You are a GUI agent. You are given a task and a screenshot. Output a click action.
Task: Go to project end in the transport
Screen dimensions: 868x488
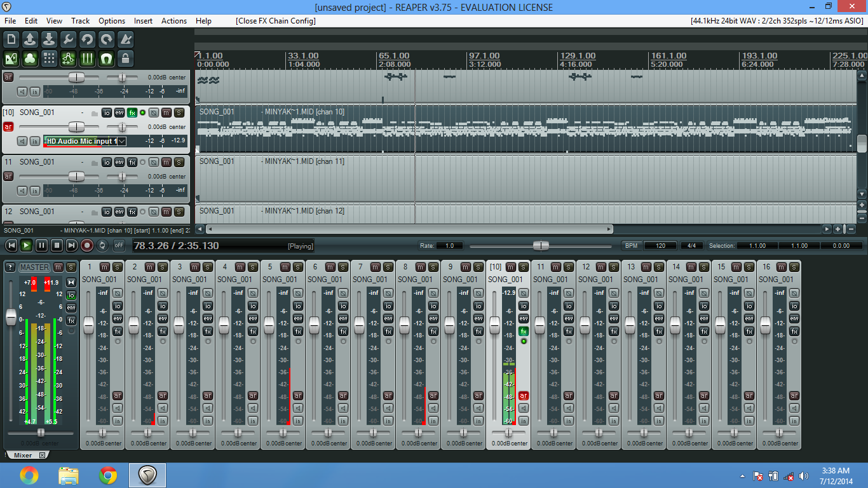click(72, 245)
